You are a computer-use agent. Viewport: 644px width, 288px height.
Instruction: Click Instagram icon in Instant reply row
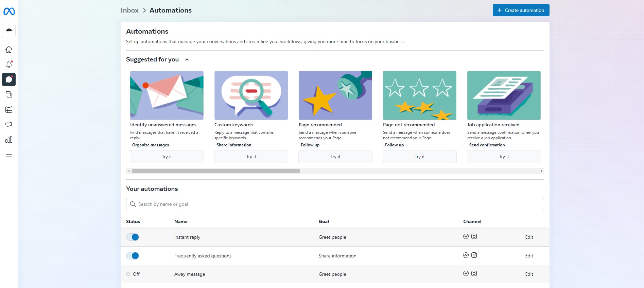(474, 236)
